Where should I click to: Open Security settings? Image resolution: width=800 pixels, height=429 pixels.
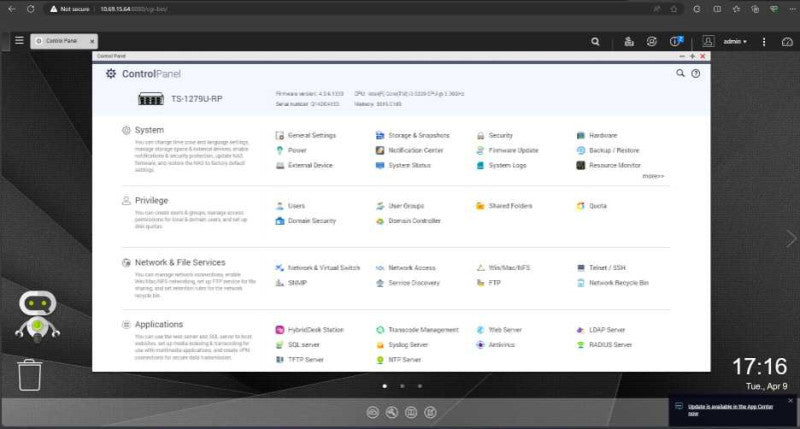click(494, 135)
